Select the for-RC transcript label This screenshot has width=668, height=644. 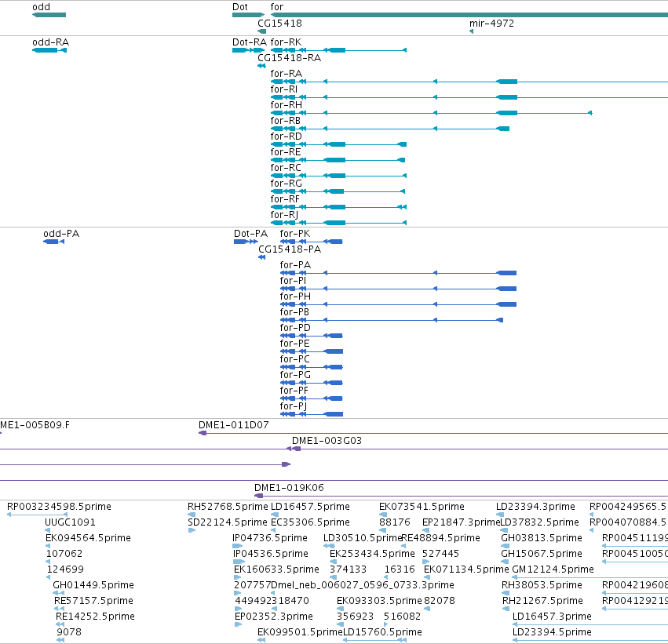pos(286,168)
